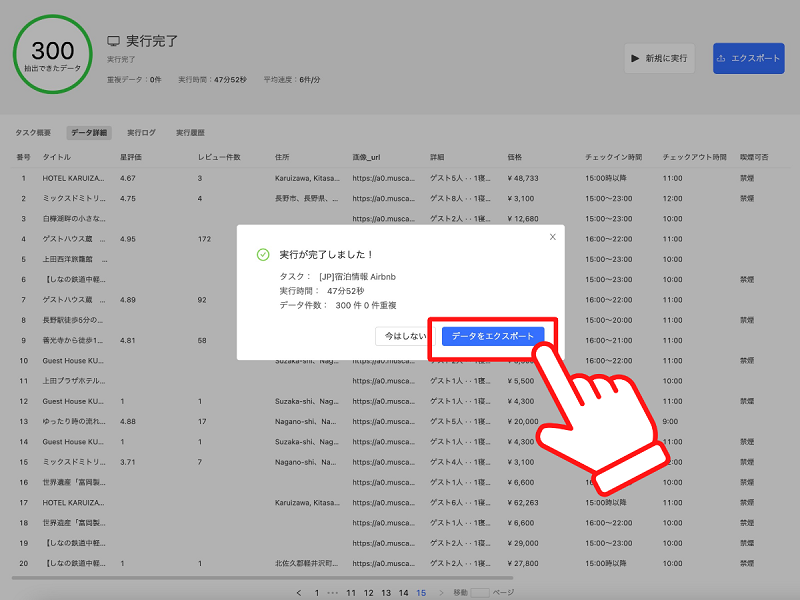Click the 価格 column header

tap(515, 157)
